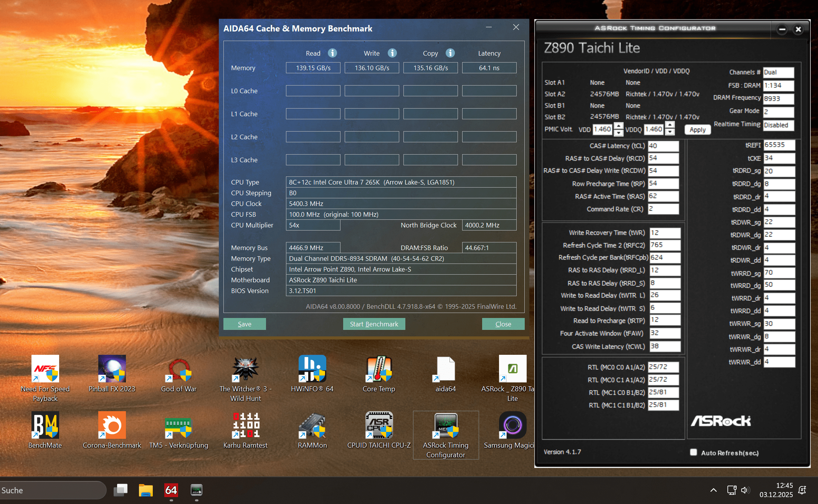Click Start Benchmark button
This screenshot has height=504, width=818.
(374, 324)
